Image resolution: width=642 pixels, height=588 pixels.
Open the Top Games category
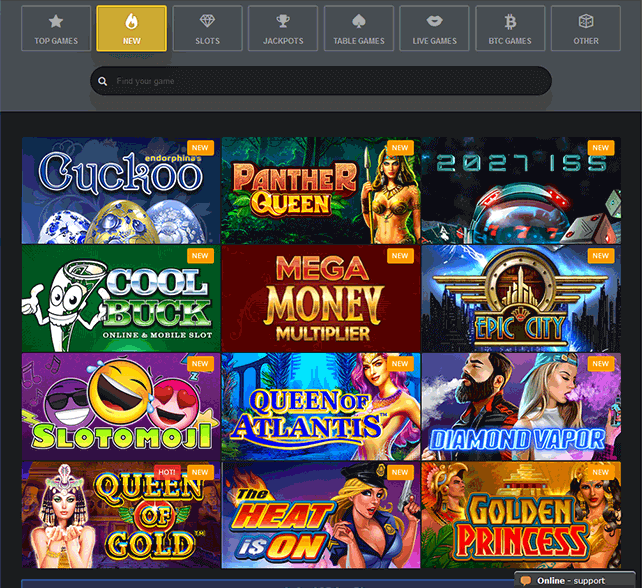tap(56, 29)
